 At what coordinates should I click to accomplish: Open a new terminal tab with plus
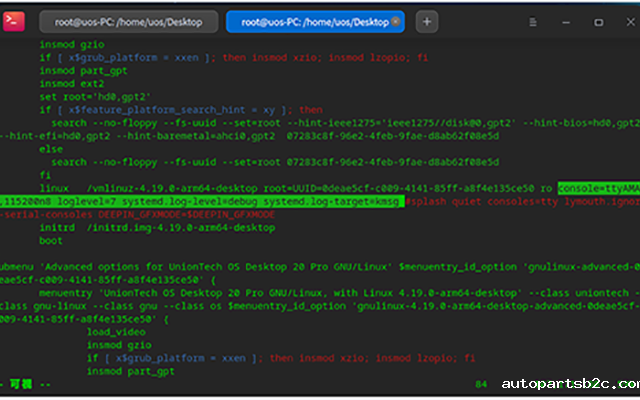[x=427, y=21]
